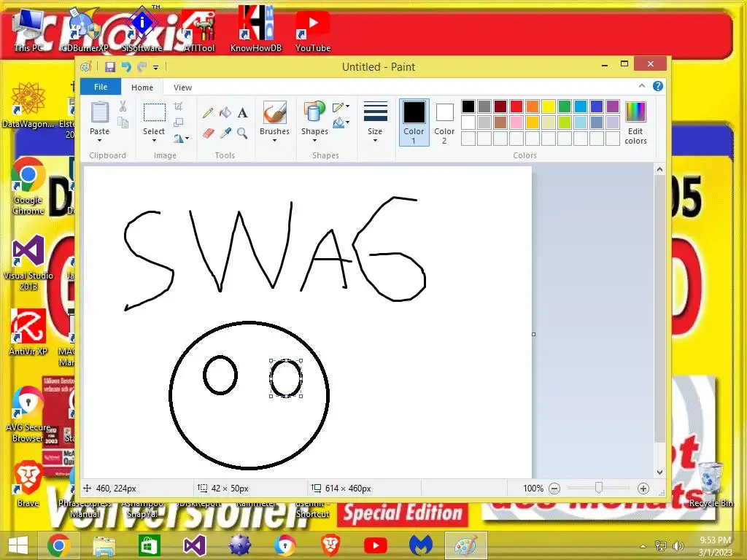Click the vertical scrollbar down arrow
The height and width of the screenshot is (560, 747).
click(x=659, y=472)
